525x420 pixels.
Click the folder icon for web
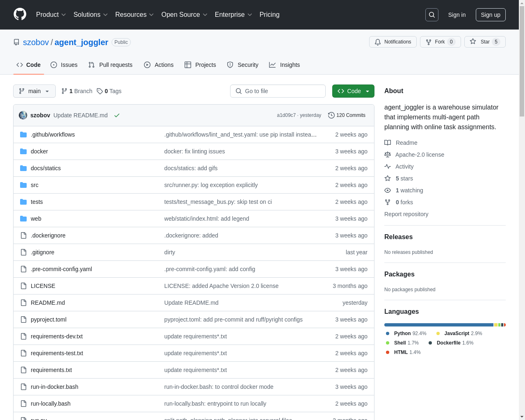point(23,219)
